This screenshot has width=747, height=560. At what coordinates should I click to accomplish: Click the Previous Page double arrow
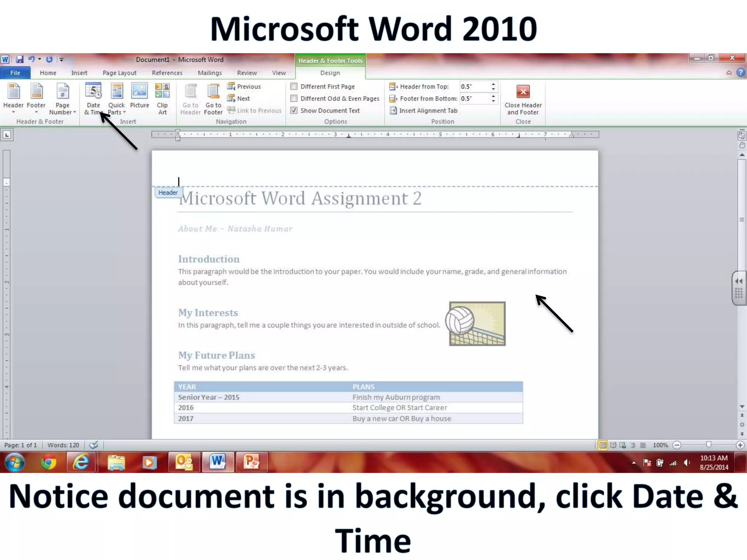[x=742, y=415]
